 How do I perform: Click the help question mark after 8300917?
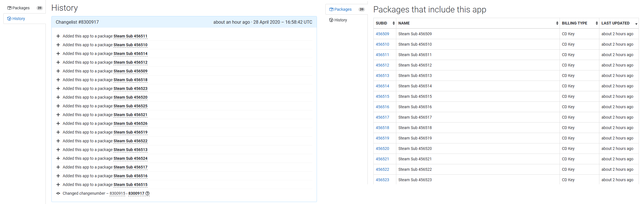pos(147,193)
